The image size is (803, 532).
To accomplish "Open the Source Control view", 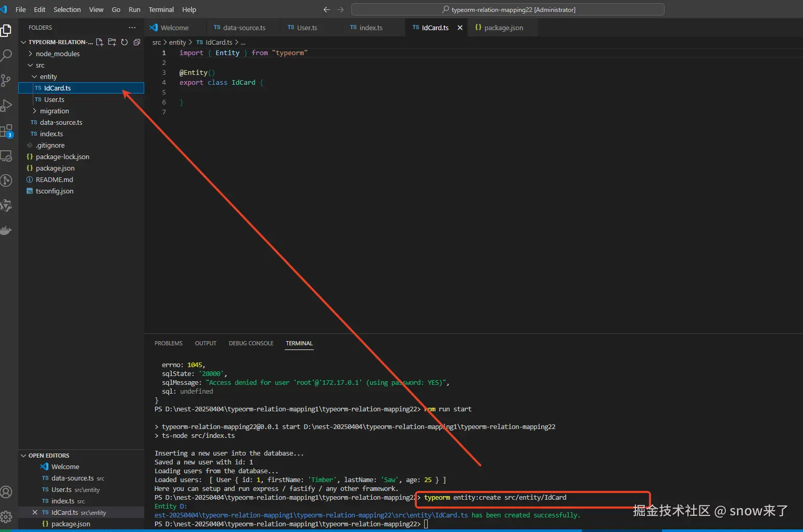I will click(x=6, y=80).
